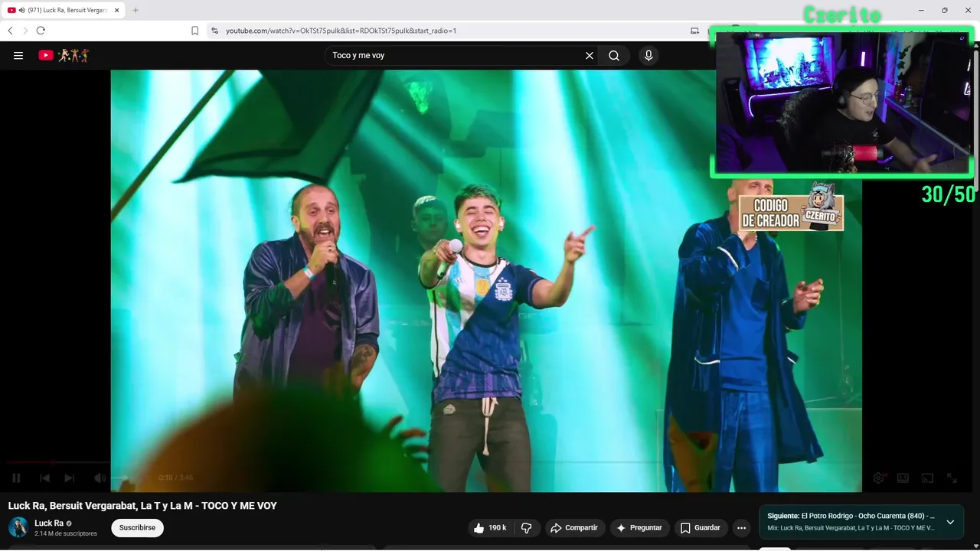Clear the search box text with X
The image size is (980, 551).
coord(590,55)
